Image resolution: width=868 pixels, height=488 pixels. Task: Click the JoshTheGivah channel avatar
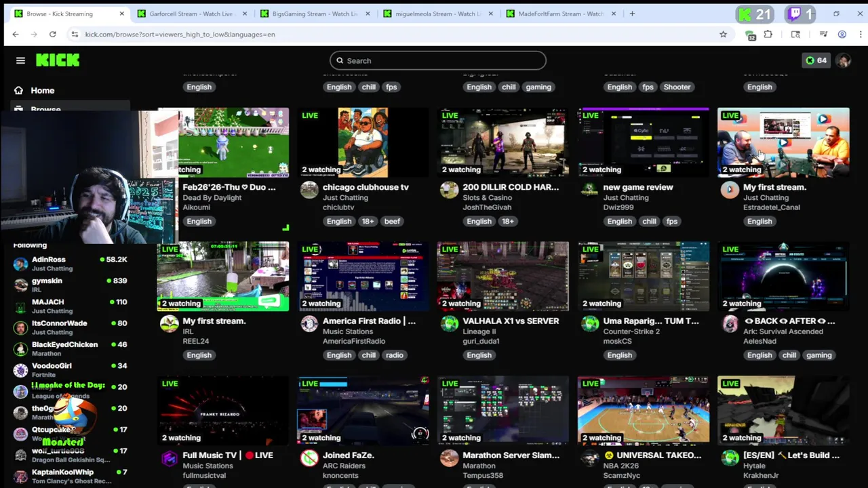pos(449,190)
